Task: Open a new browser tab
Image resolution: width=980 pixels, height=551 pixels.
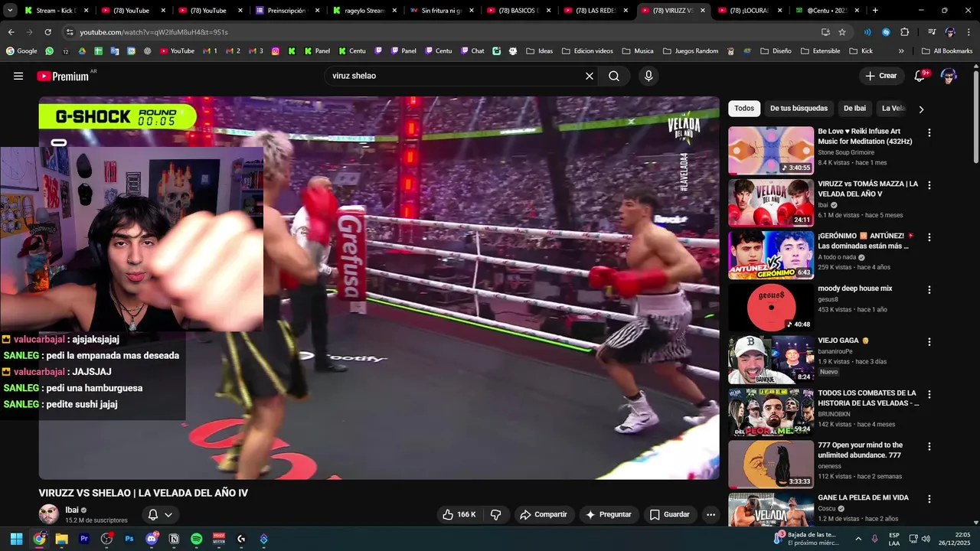Action: pos(875,11)
